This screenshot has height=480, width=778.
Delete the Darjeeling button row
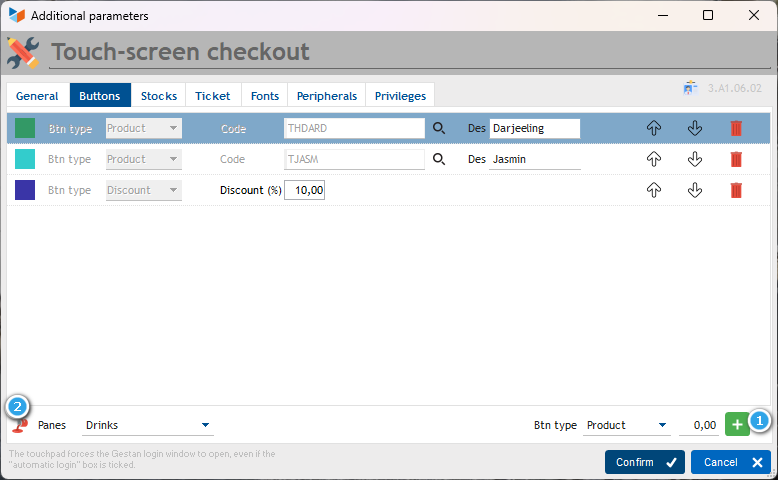click(x=736, y=128)
